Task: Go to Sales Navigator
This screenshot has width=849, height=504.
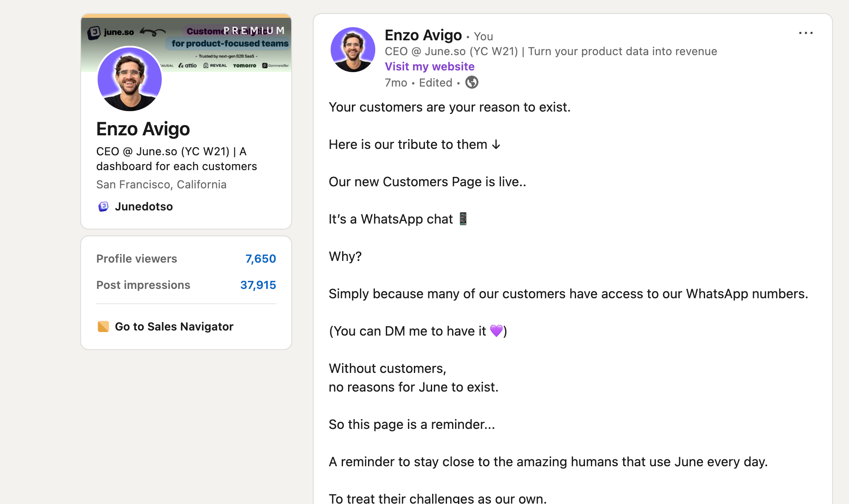Action: (x=174, y=326)
